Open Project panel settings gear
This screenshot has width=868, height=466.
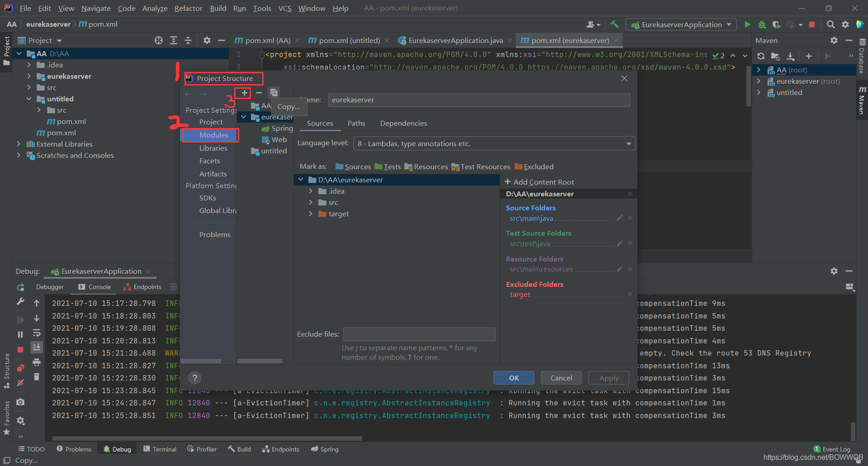(207, 40)
